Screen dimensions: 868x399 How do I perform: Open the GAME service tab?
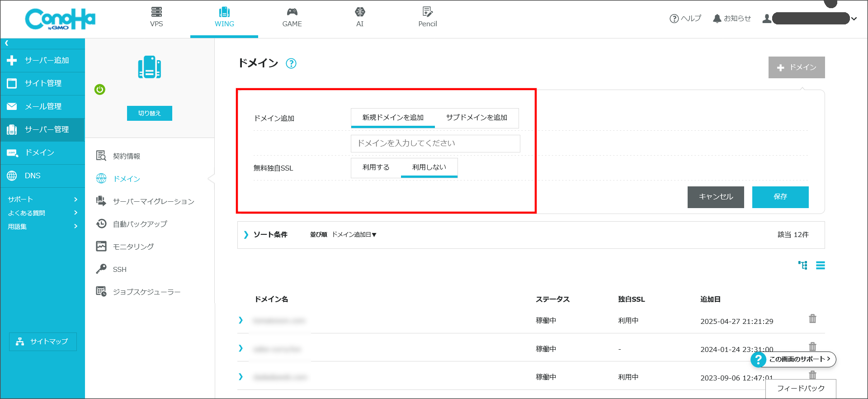(292, 18)
